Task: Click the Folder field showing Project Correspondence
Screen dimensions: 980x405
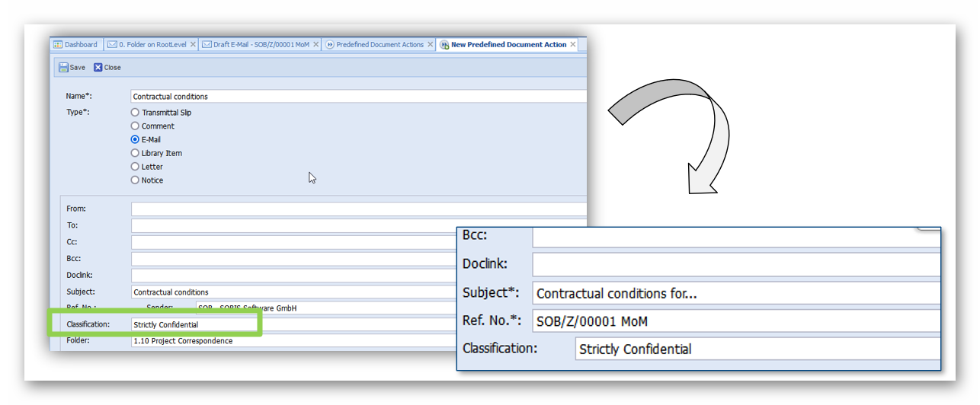Action: 290,341
